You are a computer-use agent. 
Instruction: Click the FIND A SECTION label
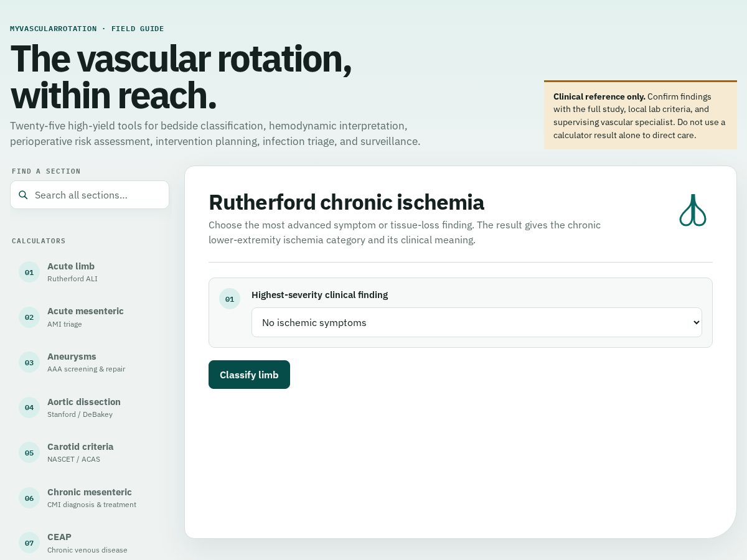point(46,171)
